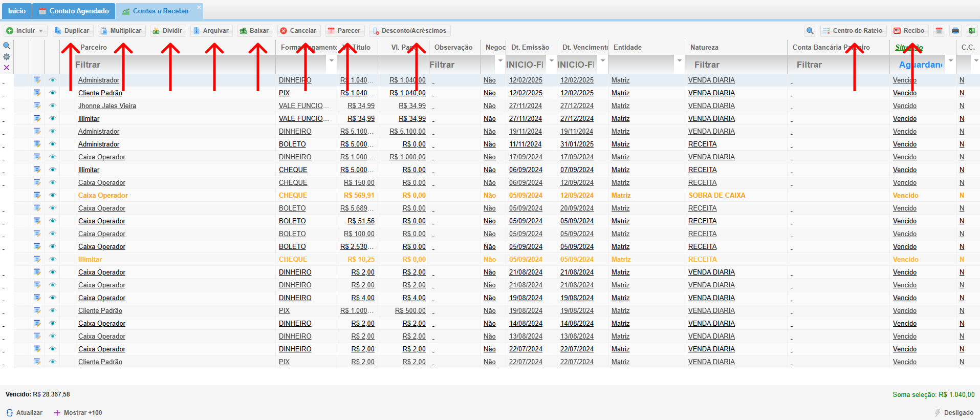Click the Desconto/Acréscimos toolbar button
Image resolution: width=980 pixels, height=420 pixels.
[x=409, y=31]
